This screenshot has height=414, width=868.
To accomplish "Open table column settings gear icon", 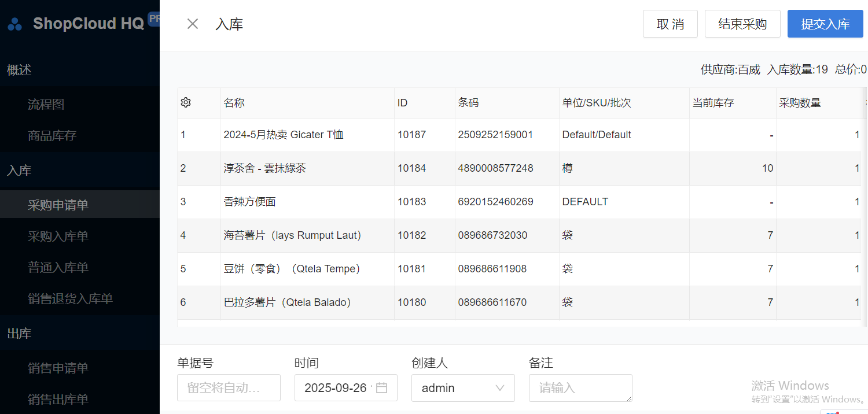I will point(186,103).
